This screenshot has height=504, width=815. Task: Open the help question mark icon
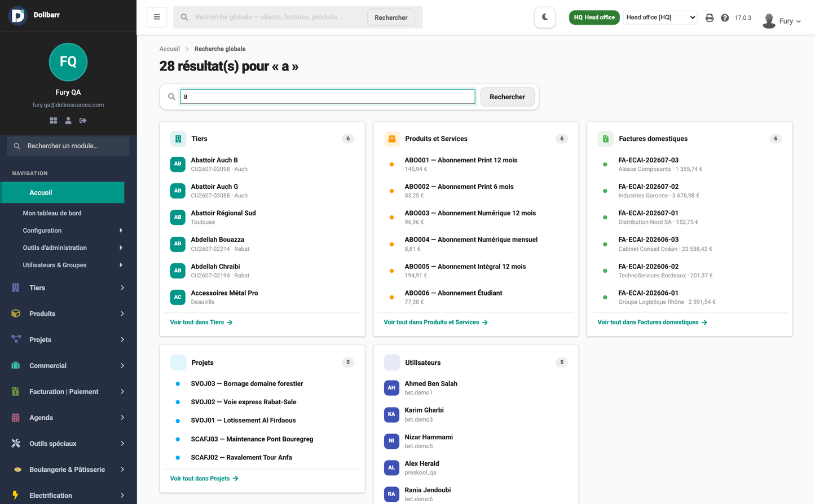point(725,17)
